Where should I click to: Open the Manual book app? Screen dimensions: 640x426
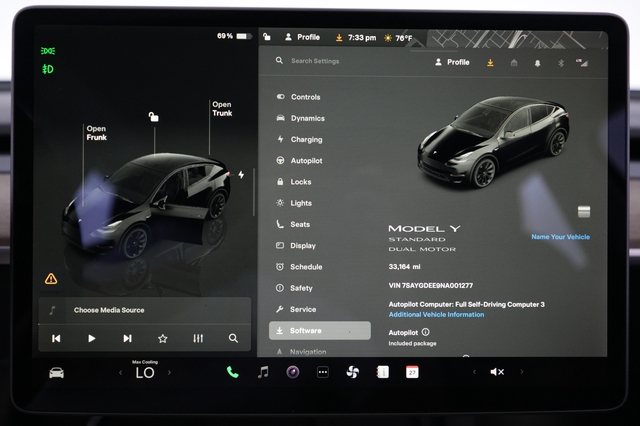pos(382,372)
